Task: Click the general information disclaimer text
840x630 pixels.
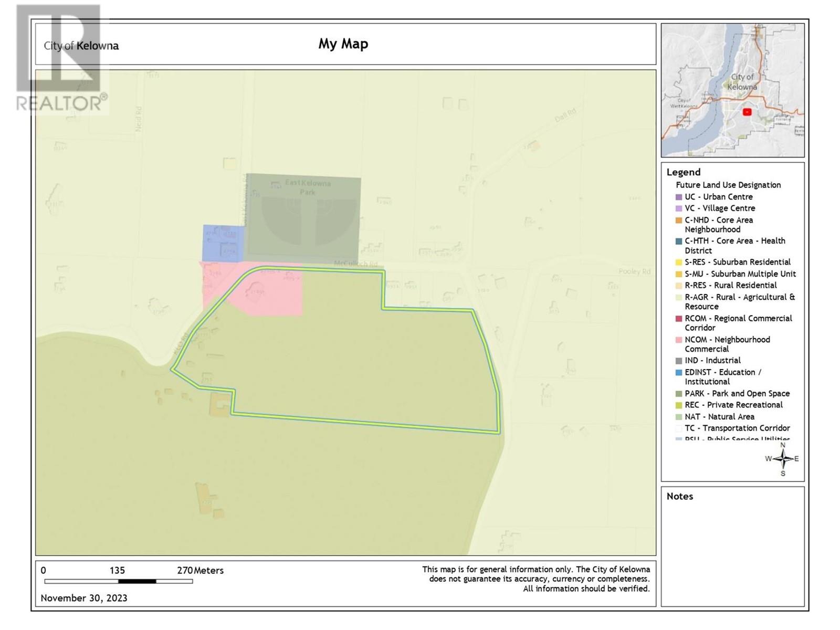Action: click(x=536, y=579)
